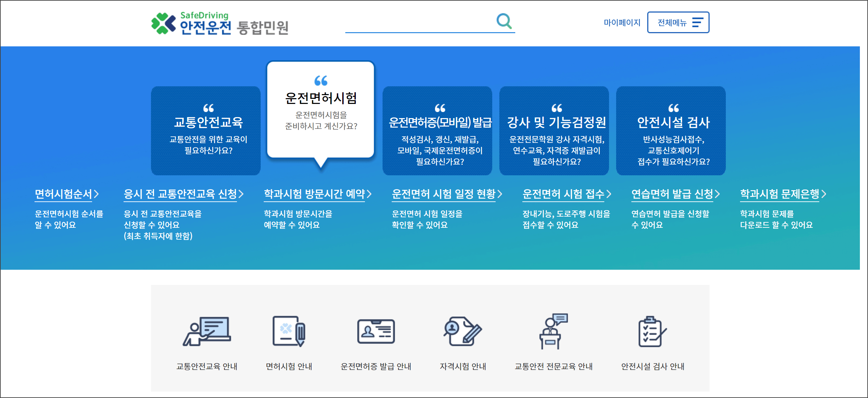
Task: Select the 강사 및 기능검정원 card
Action: coord(554,131)
